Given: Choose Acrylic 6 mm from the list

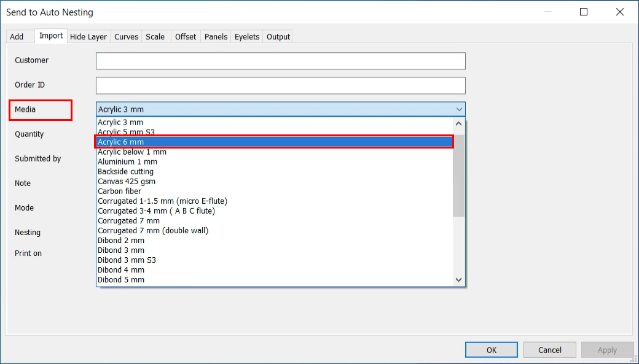Looking at the screenshot, I should (274, 142).
